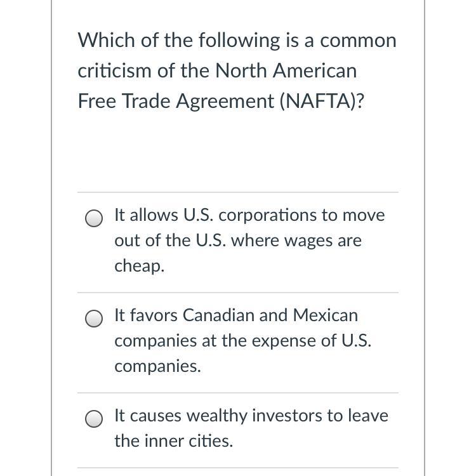The height and width of the screenshot is (476, 476).
Task: Select the radio button for the "It allows U.S. corporations" answer
Action: point(94,219)
